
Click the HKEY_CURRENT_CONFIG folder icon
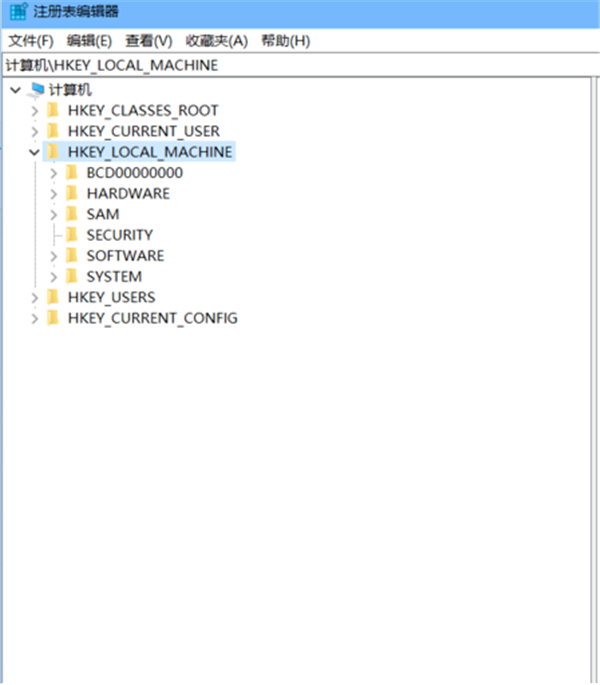point(53,318)
